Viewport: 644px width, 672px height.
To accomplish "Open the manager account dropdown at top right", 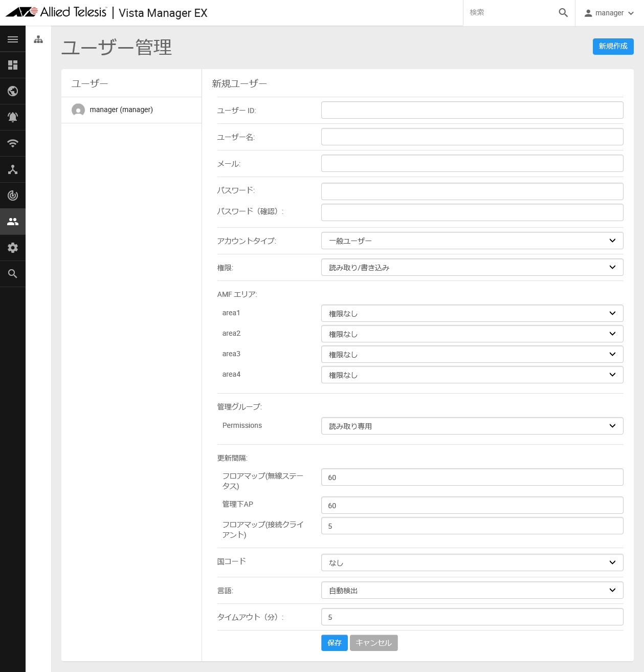I will pyautogui.click(x=609, y=13).
